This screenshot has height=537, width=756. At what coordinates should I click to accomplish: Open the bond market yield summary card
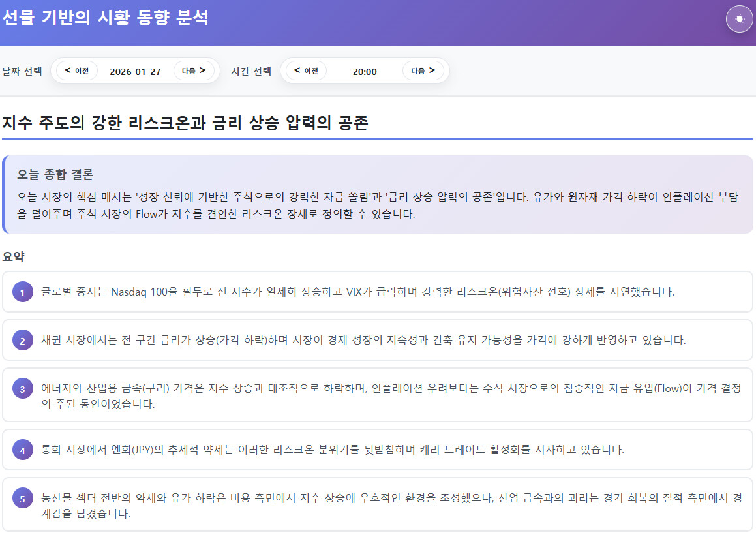pyautogui.click(x=378, y=340)
